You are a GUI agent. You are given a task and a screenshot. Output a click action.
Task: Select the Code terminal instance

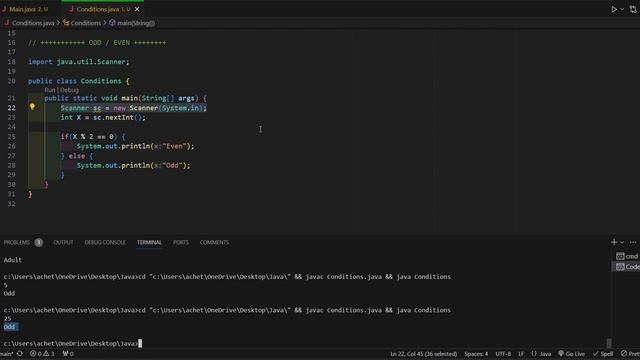pos(627,267)
